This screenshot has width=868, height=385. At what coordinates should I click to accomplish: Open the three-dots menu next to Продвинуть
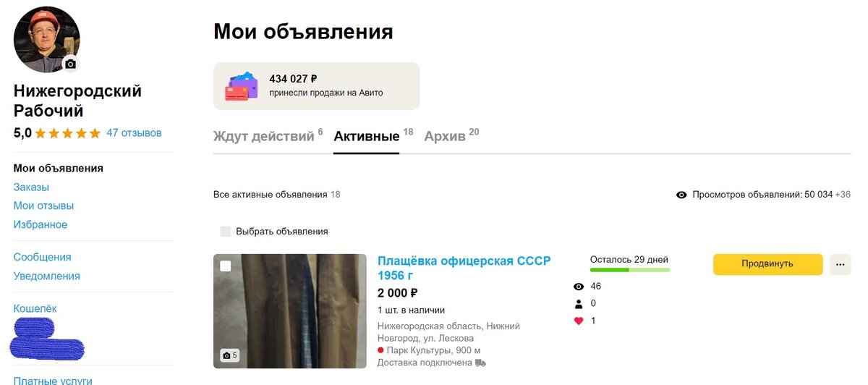(840, 264)
